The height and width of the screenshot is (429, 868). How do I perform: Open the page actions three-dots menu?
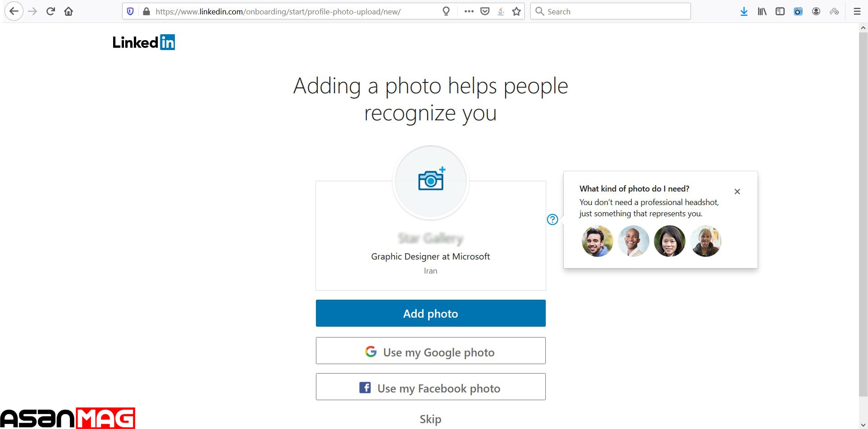pyautogui.click(x=469, y=11)
